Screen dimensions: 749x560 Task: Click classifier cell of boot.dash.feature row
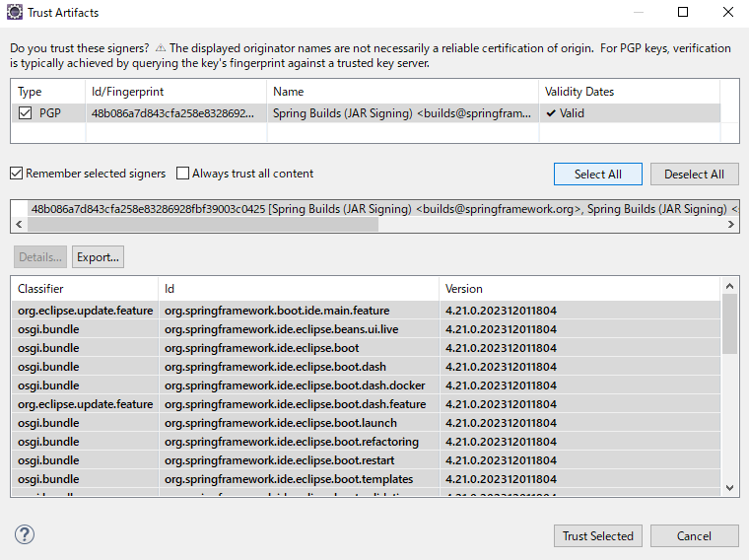pyautogui.click(x=85, y=404)
